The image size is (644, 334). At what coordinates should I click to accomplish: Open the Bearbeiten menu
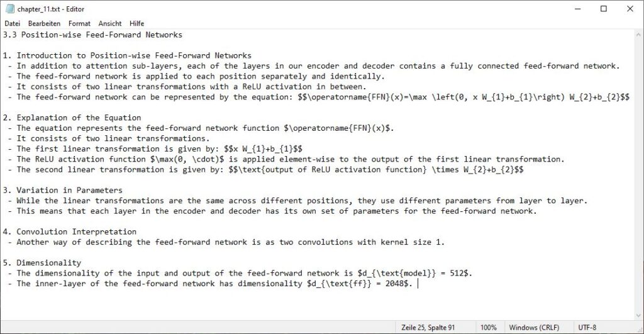(44, 23)
